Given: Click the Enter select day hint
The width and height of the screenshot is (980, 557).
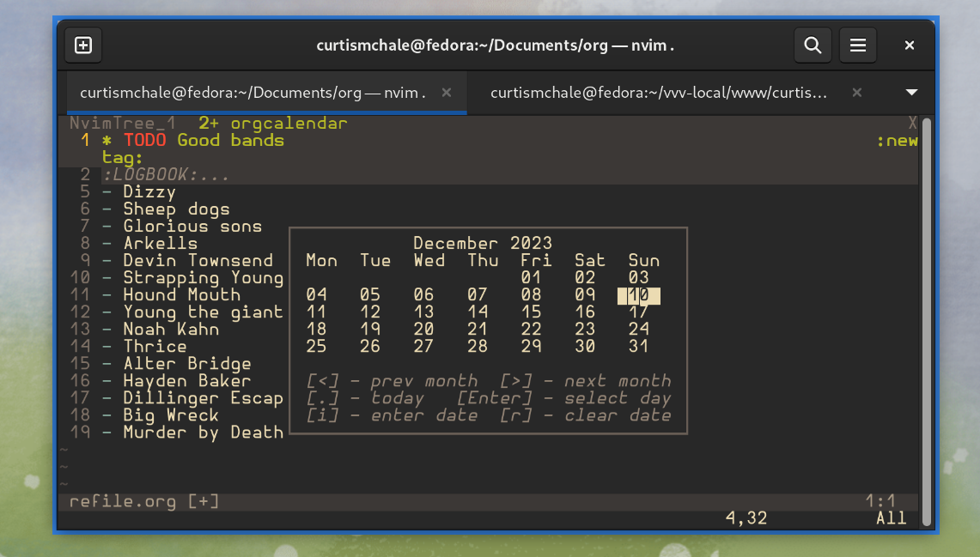Looking at the screenshot, I should (563, 398).
